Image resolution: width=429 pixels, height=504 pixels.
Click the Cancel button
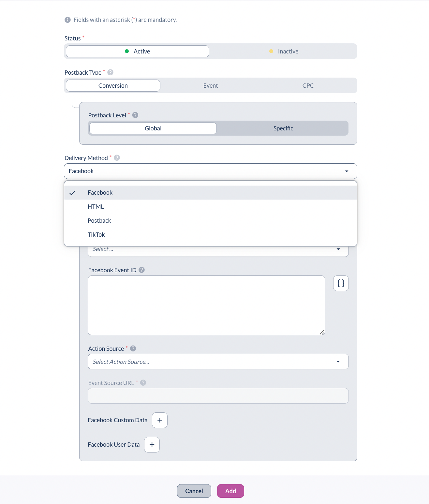(x=194, y=491)
